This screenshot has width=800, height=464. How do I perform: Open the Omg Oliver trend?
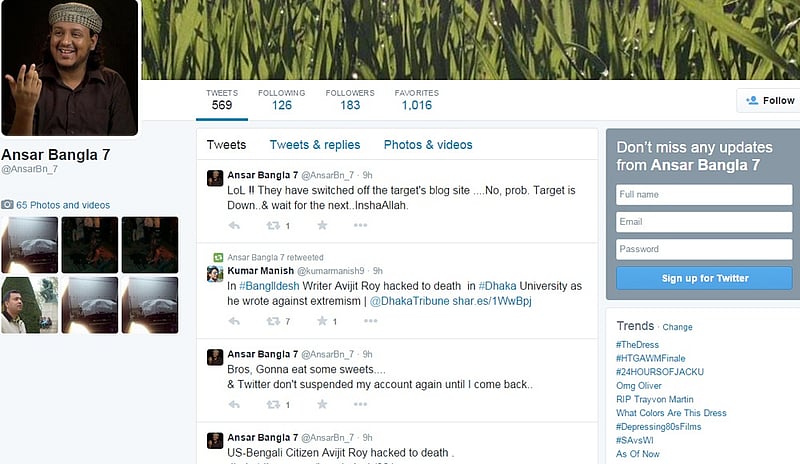coord(639,385)
